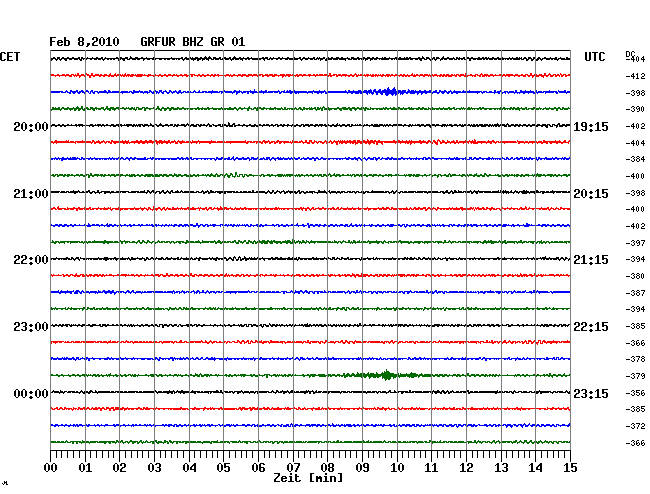Click minute tick label "15" on time axis
Viewport: 650px width, 494px height.
pyautogui.click(x=570, y=468)
